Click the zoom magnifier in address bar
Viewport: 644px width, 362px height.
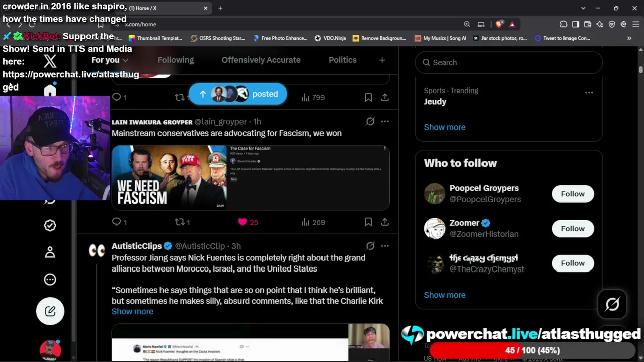(x=467, y=24)
